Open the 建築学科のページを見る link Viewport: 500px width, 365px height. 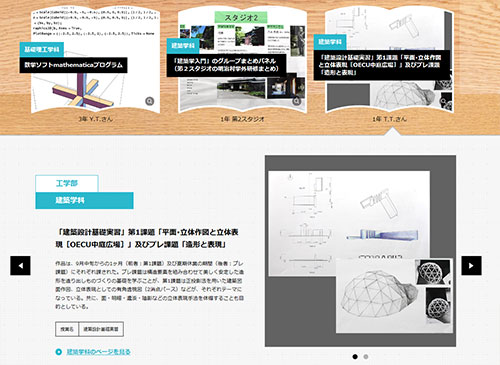[98, 352]
